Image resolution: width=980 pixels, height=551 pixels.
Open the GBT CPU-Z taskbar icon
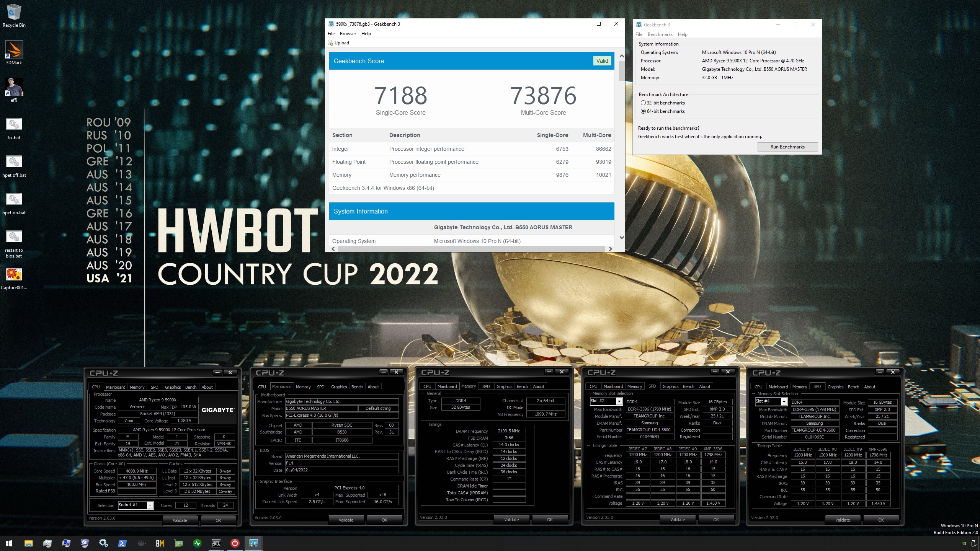(216, 543)
